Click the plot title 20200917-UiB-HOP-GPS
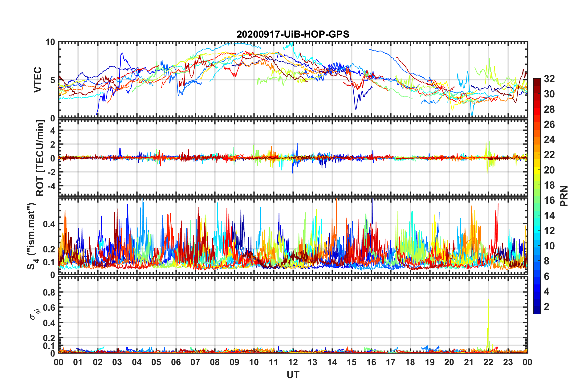Screen dimensions: 586x392 coord(293,34)
